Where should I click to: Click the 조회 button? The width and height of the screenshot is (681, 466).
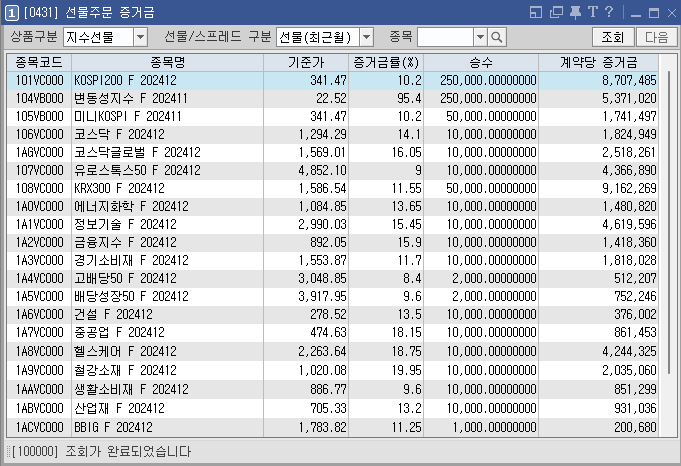coord(613,37)
